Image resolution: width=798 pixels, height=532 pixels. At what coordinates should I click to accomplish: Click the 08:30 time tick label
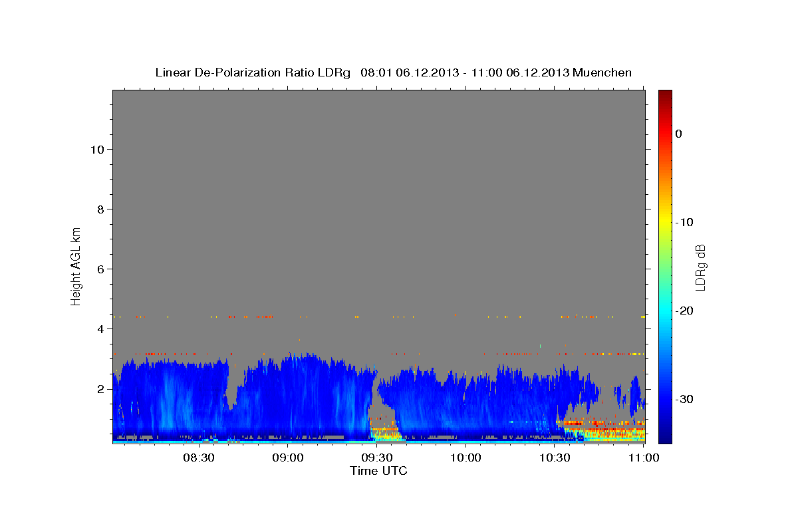tap(198, 458)
